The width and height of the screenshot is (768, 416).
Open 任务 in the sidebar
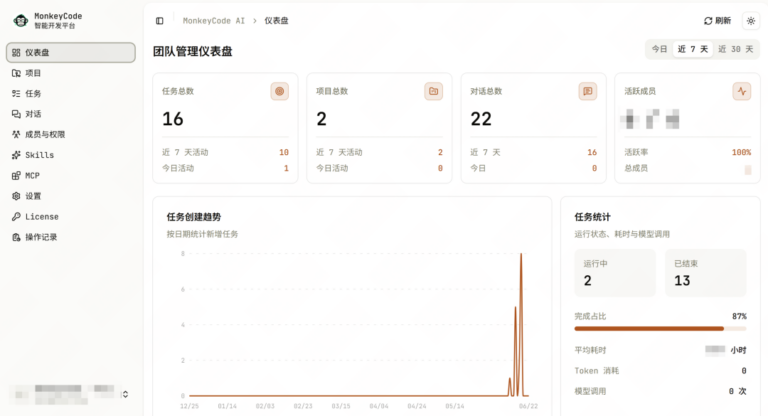pos(71,94)
